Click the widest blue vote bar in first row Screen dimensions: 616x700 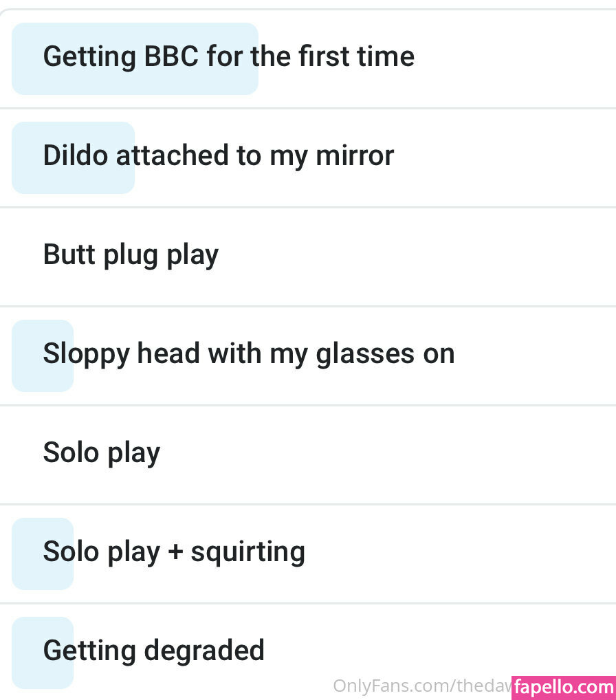click(135, 58)
